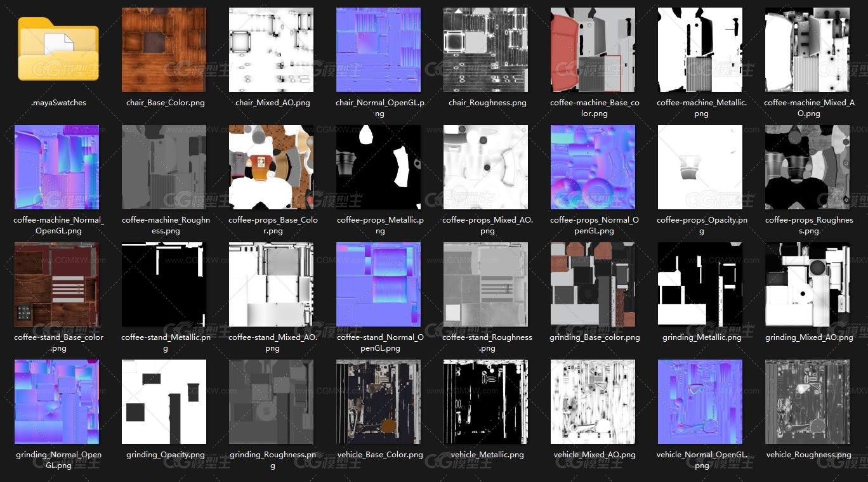Click the coffee-machine_Metallic.png file name
The image size is (868, 482).
[702, 108]
